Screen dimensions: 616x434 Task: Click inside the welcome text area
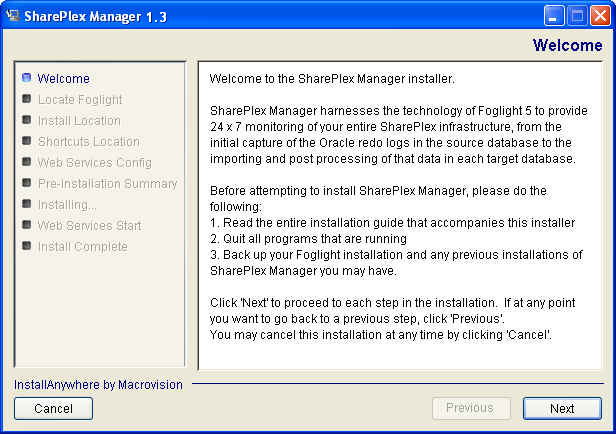(400, 215)
